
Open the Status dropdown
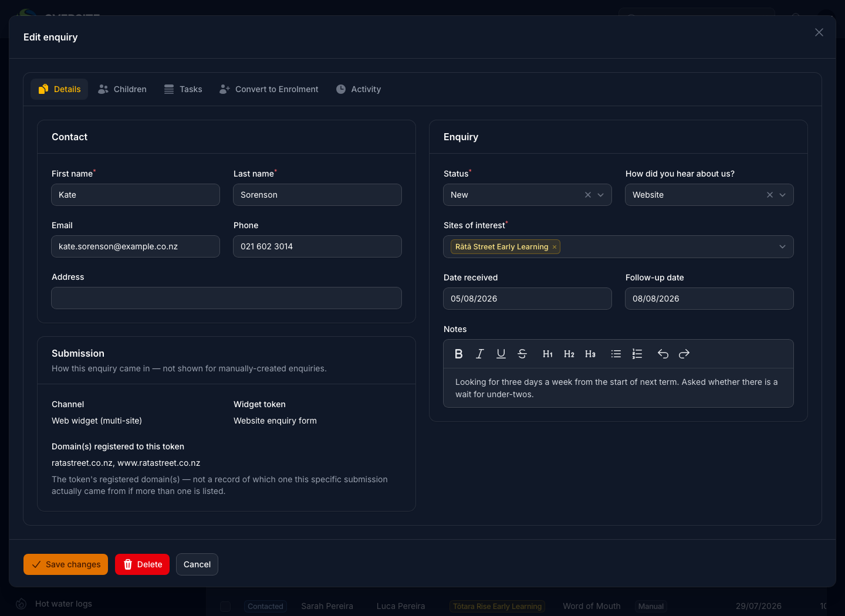click(x=601, y=195)
